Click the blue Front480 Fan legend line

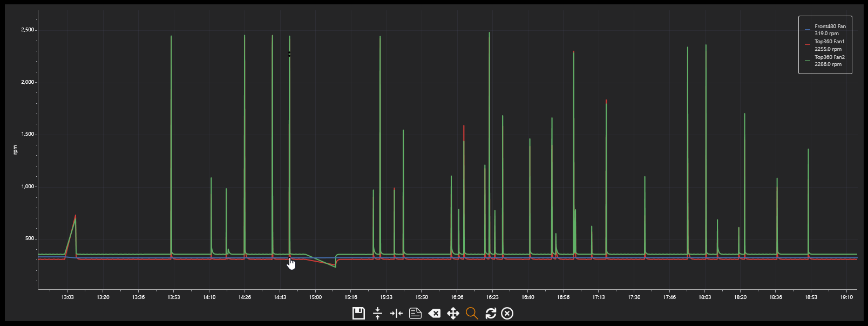coord(808,30)
